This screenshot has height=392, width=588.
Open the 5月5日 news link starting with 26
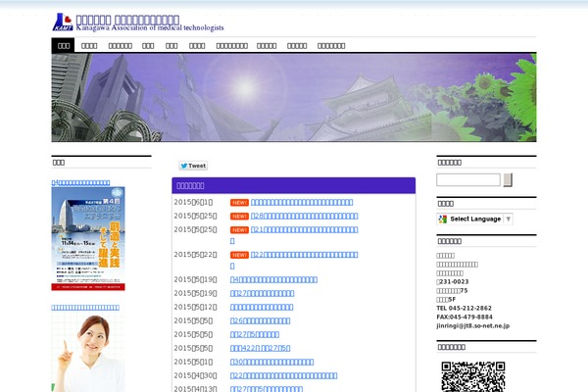(x=261, y=320)
